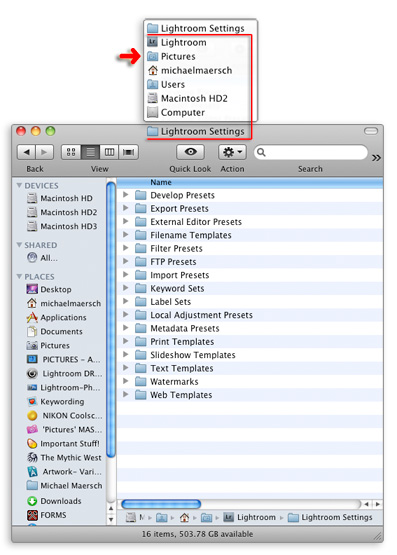This screenshot has width=397, height=555.
Task: Open Desktop in sidebar
Action: [x=49, y=290]
